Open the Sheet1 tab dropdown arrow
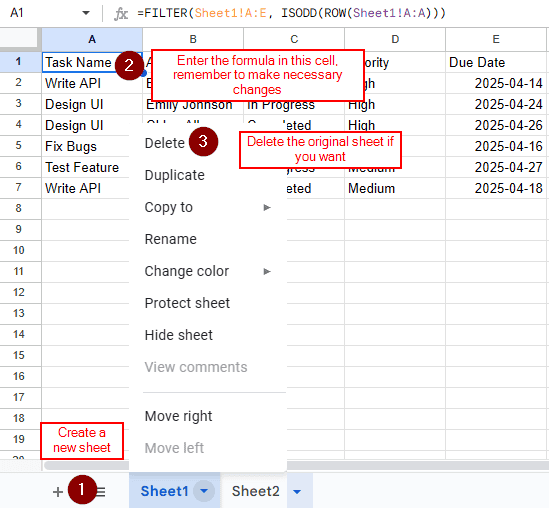The width and height of the screenshot is (549, 508). tap(204, 491)
